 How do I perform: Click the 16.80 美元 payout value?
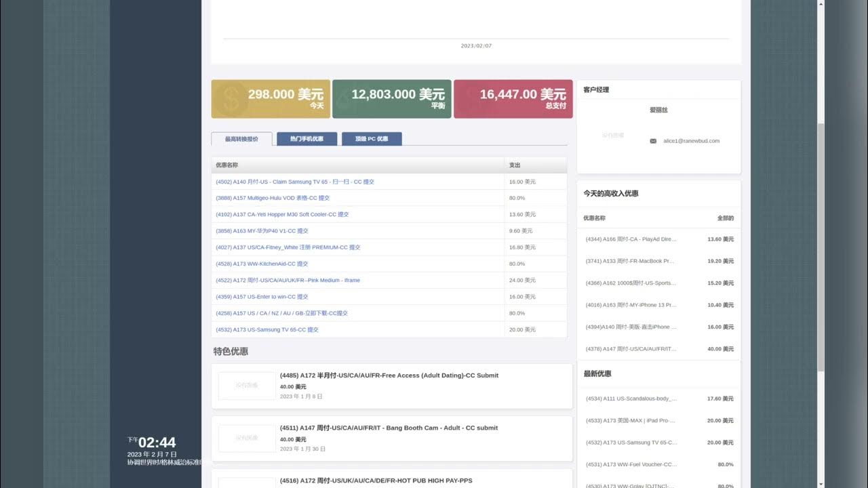(x=522, y=247)
